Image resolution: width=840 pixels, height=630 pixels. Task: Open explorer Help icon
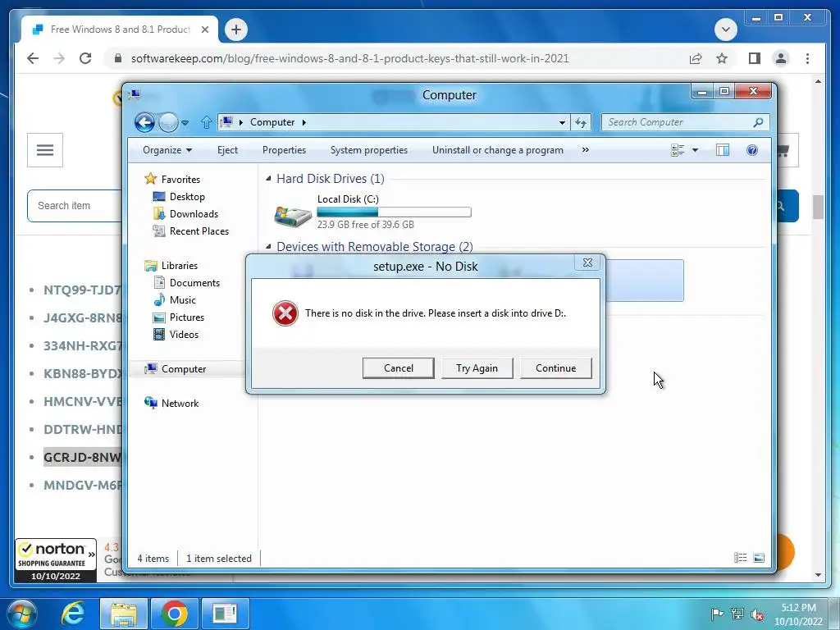(x=752, y=151)
